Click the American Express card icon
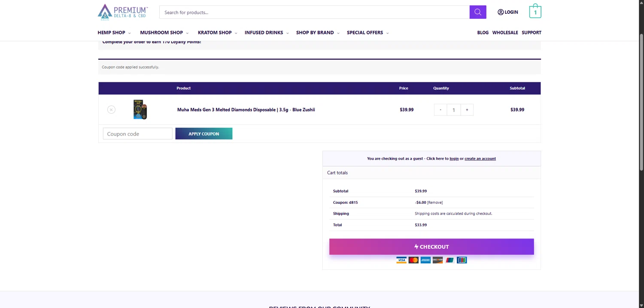The height and width of the screenshot is (308, 644). click(x=425, y=260)
